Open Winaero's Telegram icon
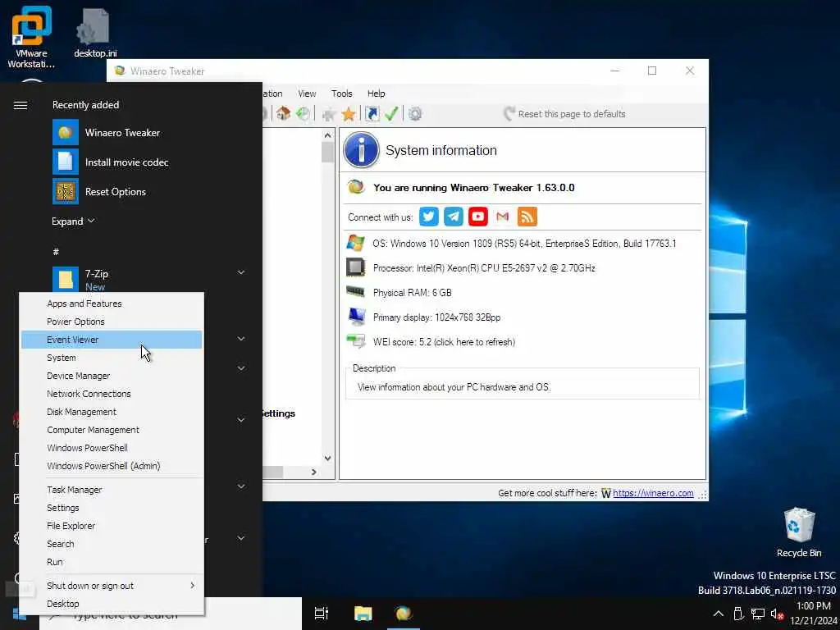 click(453, 217)
